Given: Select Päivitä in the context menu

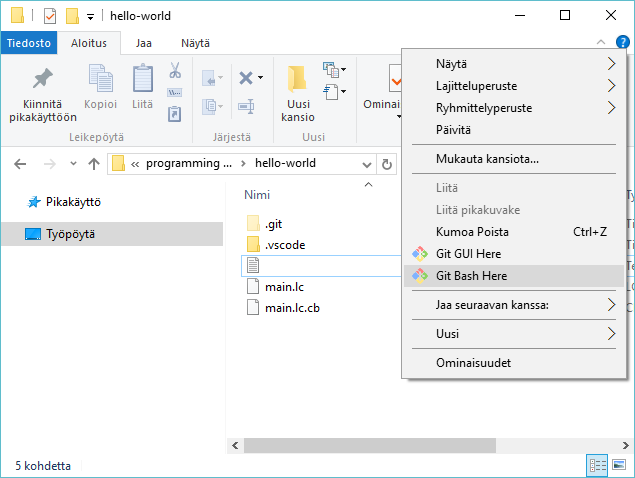Looking at the screenshot, I should tap(453, 130).
